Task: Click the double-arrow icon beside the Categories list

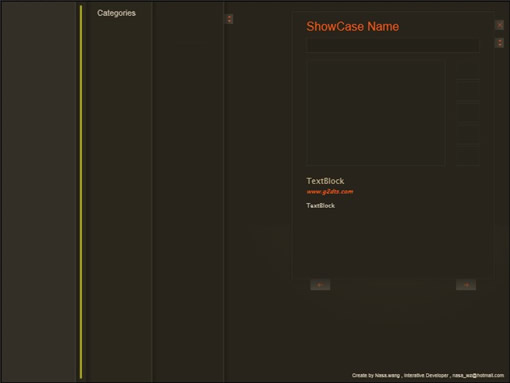Action: [x=229, y=19]
